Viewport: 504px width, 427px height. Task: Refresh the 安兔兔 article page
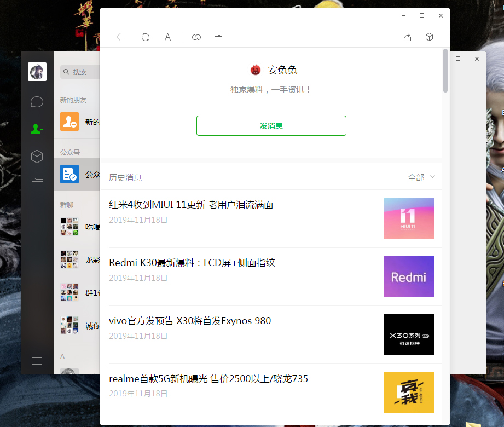coord(146,37)
